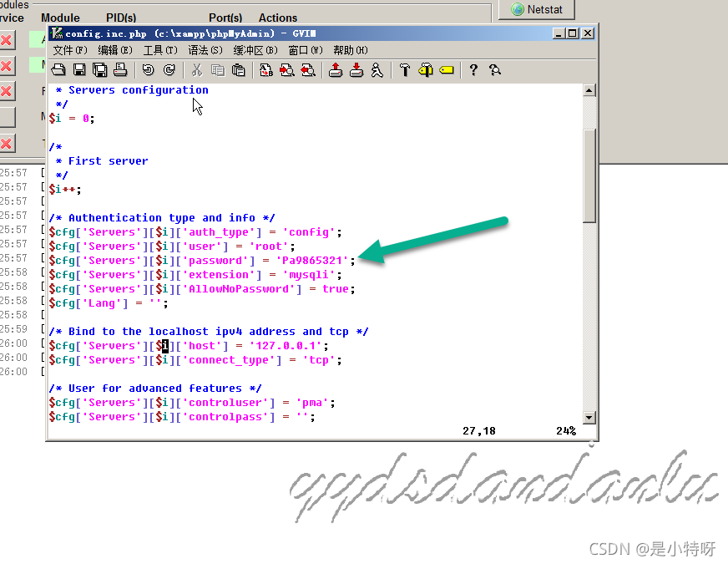Viewport: 728px width, 564px height.
Task: Load a session with upload-arrow icon
Action: [336, 69]
